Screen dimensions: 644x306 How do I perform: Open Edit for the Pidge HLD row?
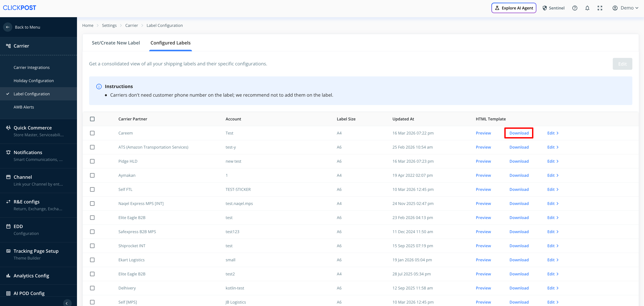click(x=553, y=161)
